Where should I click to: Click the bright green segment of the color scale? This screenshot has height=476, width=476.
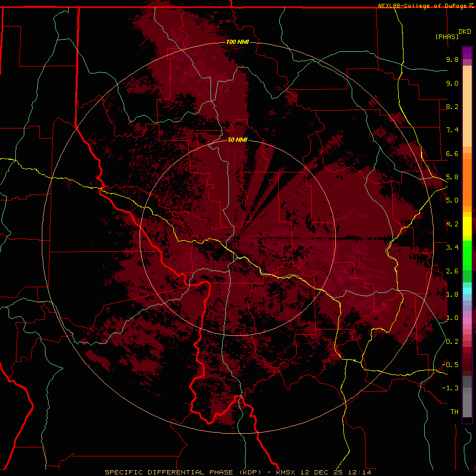click(467, 255)
